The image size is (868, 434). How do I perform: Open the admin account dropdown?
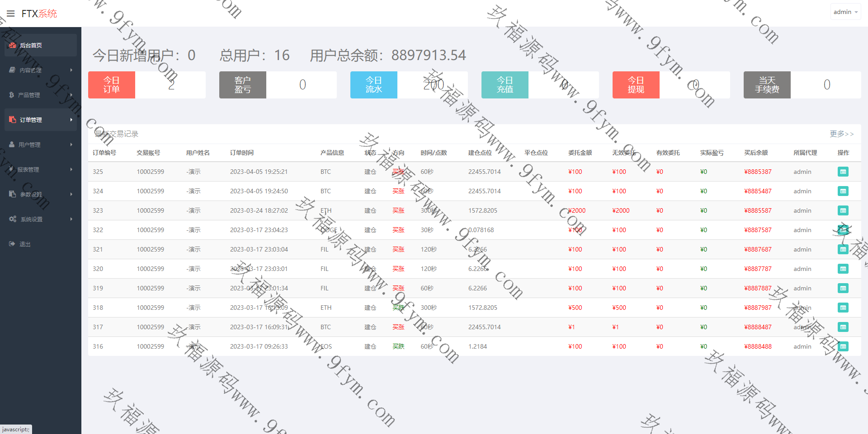845,12
